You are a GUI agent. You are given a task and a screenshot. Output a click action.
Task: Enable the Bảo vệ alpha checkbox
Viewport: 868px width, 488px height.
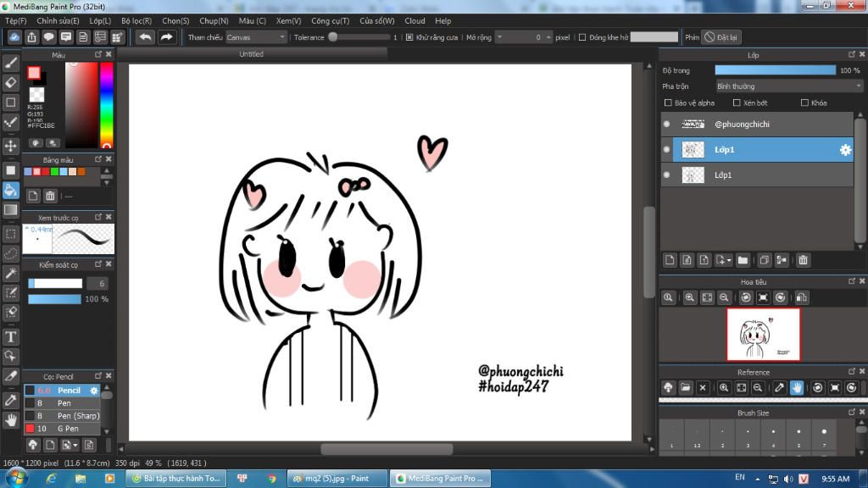click(x=668, y=103)
